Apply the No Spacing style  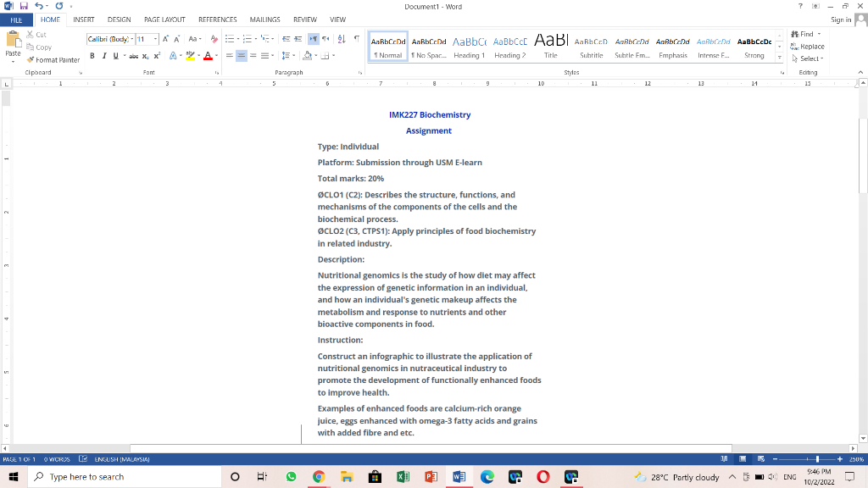428,47
